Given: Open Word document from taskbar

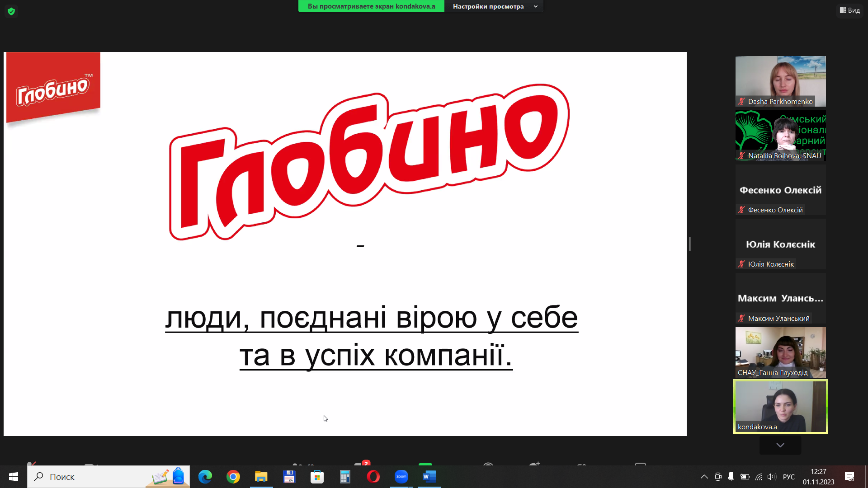Looking at the screenshot, I should [429, 477].
